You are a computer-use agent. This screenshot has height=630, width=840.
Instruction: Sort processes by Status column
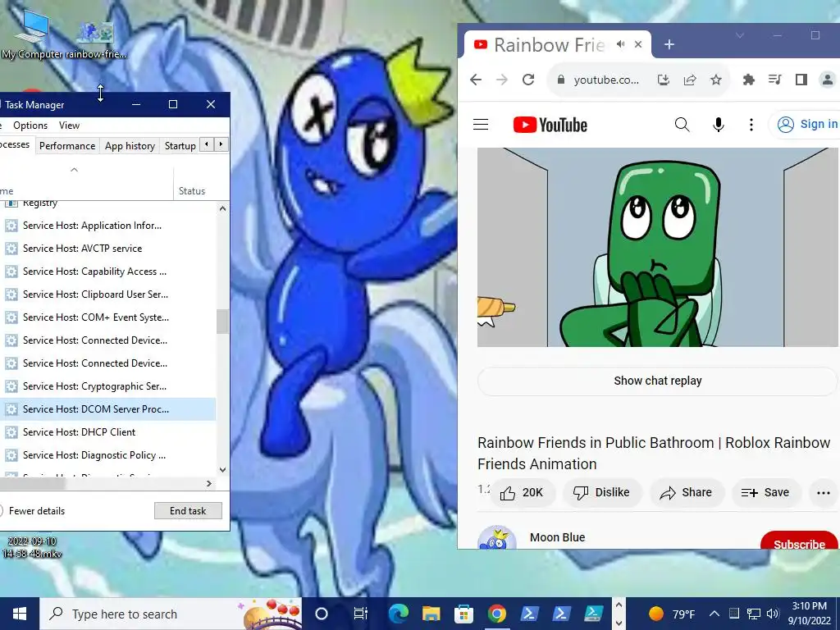point(192,190)
